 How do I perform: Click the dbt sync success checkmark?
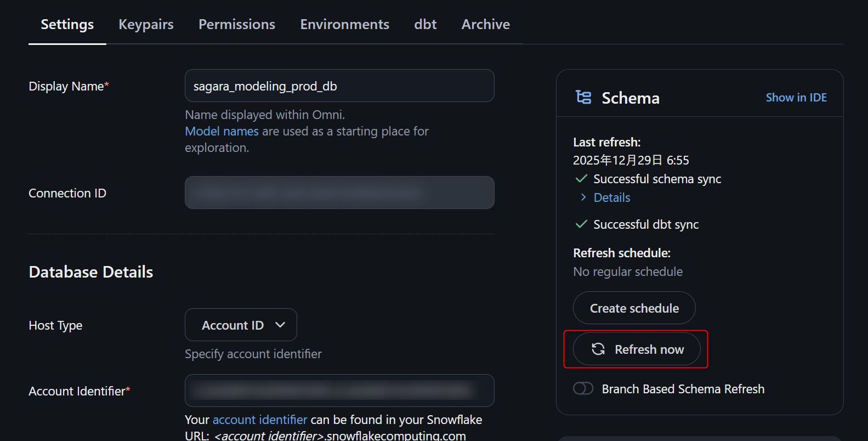[x=581, y=224]
